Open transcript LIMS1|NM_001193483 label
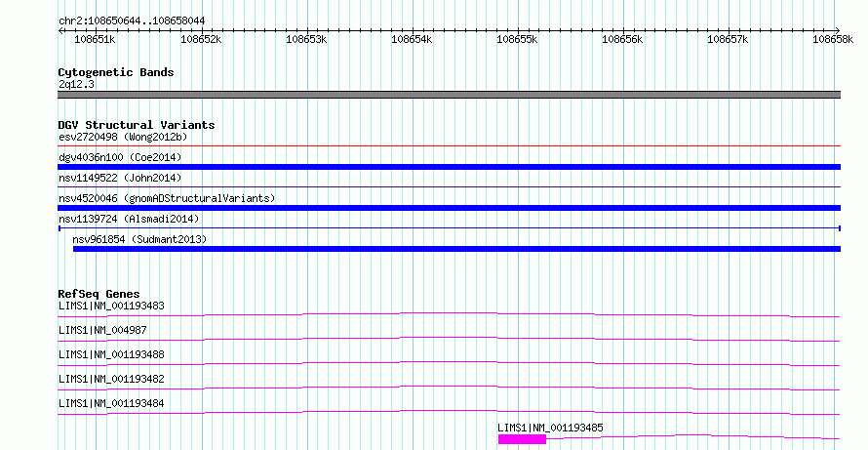The width and height of the screenshot is (868, 450). 111,306
